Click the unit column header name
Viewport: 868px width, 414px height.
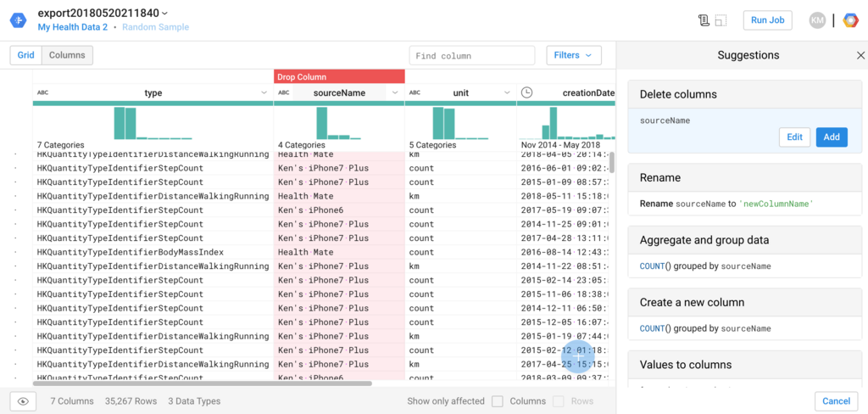click(x=460, y=93)
